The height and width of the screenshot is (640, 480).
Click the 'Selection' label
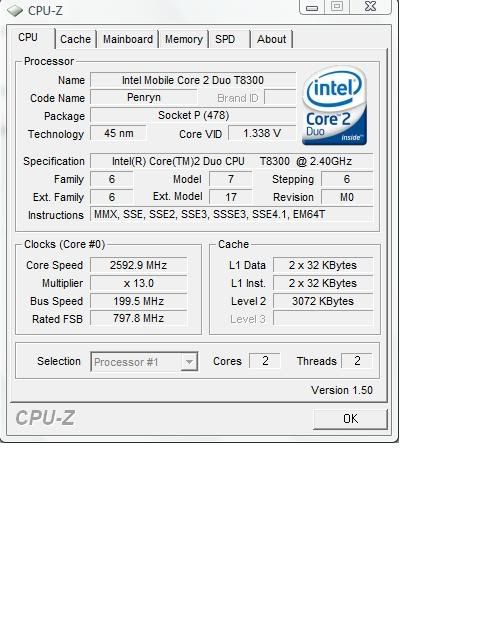(x=59, y=361)
